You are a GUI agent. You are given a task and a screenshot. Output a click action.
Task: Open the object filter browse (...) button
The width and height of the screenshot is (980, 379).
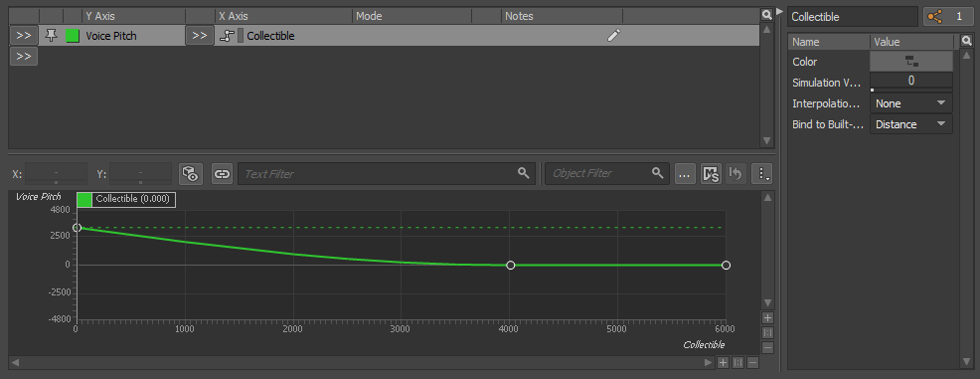[685, 174]
